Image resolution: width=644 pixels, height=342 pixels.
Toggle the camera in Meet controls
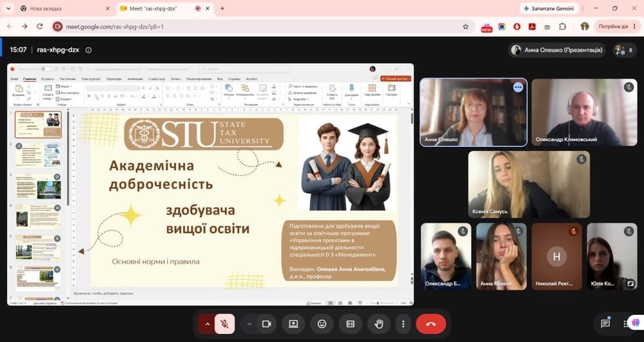coord(266,324)
